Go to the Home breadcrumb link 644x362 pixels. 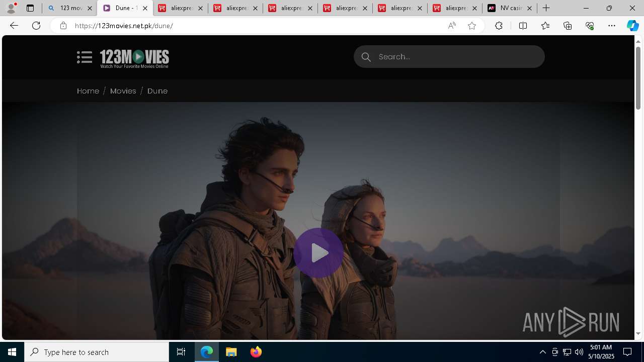[88, 91]
